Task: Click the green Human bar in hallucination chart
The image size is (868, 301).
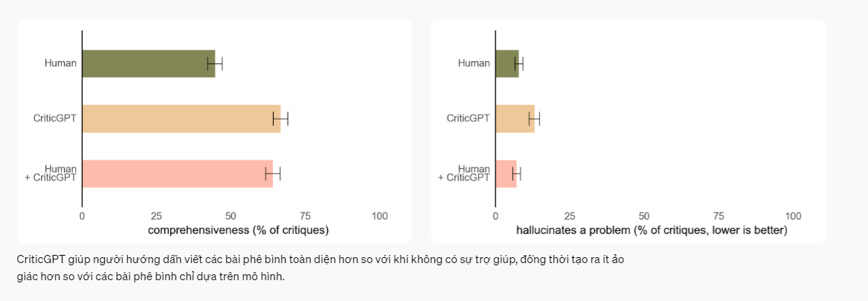Action: (507, 63)
